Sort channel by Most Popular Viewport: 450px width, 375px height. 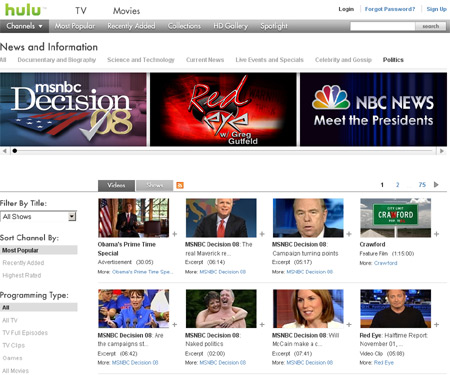click(x=39, y=250)
